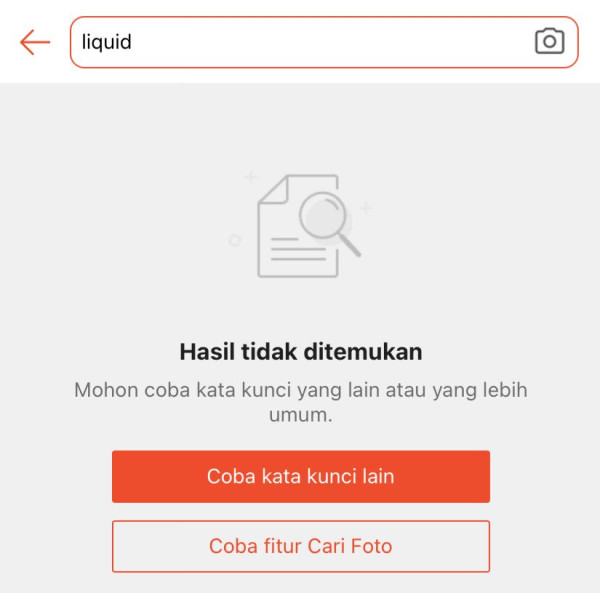Try another keyword with the orange button
The image size is (600, 593).
(x=301, y=476)
